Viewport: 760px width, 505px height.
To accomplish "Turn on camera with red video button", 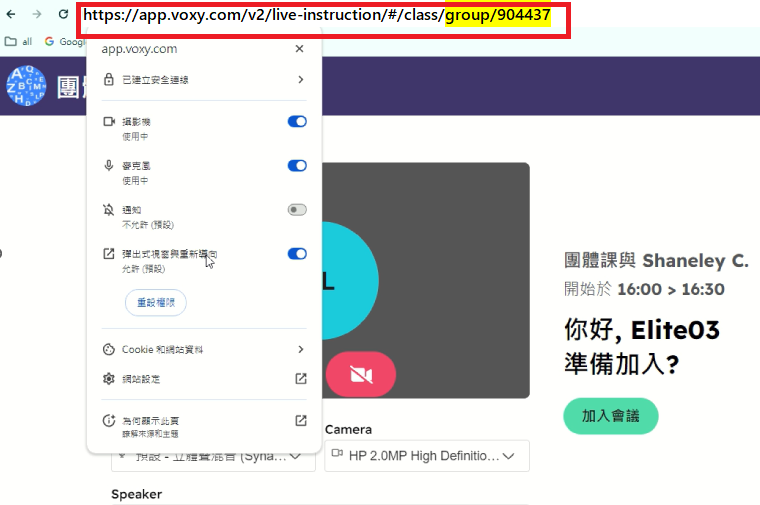I will coord(361,375).
